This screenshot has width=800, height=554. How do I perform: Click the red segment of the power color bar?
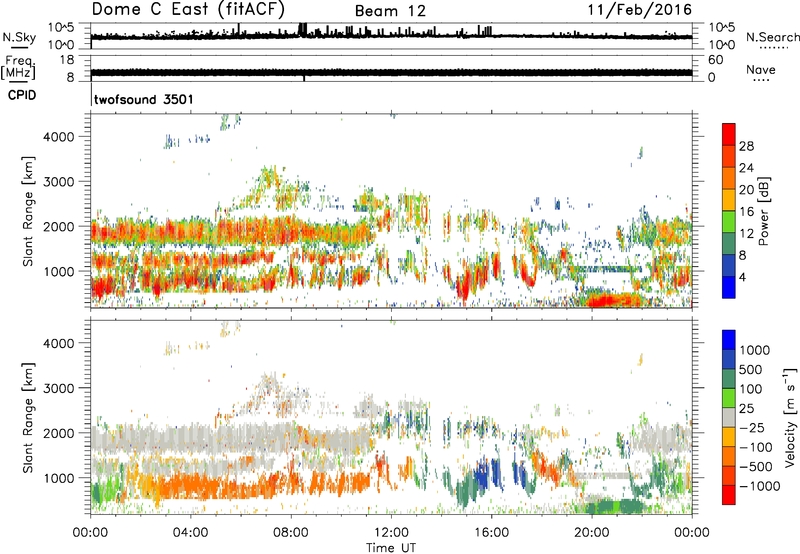(x=729, y=133)
